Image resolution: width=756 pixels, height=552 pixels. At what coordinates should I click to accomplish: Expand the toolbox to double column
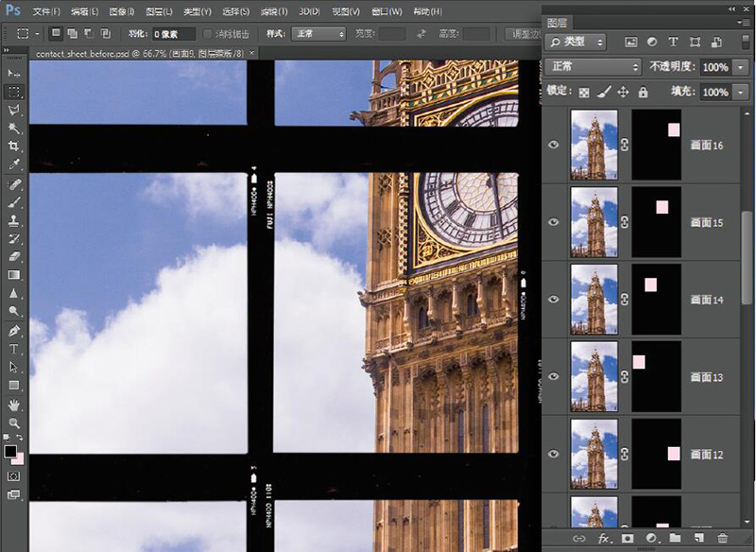pyautogui.click(x=7, y=50)
